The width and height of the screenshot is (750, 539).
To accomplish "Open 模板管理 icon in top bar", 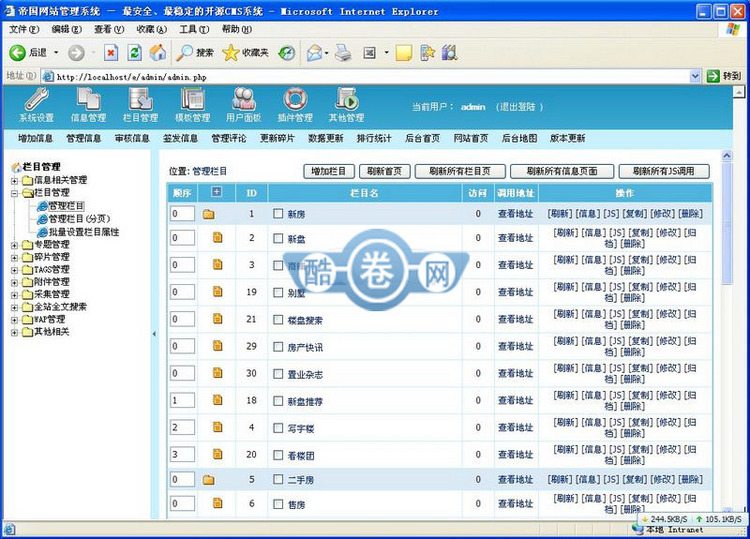I will [192, 99].
